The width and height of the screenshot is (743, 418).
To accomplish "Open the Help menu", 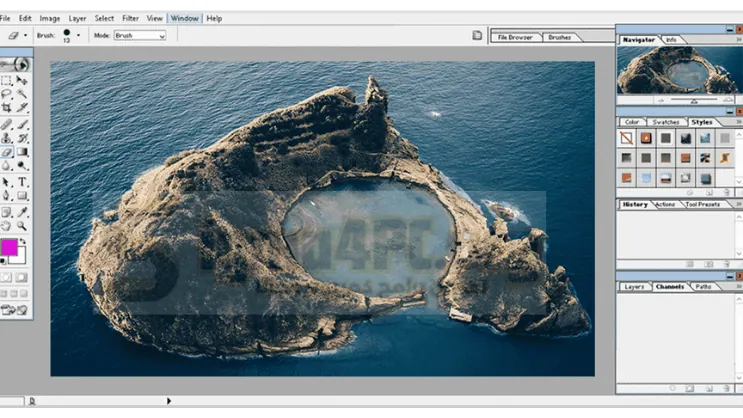I will [214, 18].
